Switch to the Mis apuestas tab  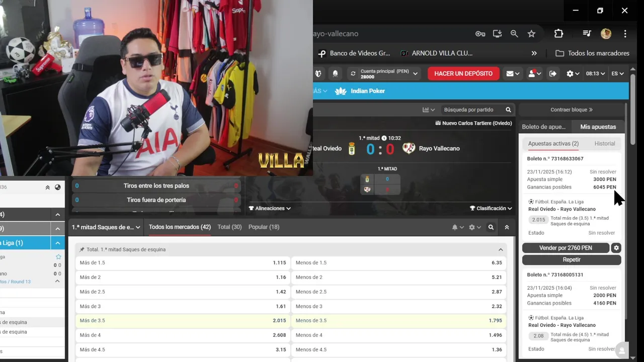tap(598, 127)
